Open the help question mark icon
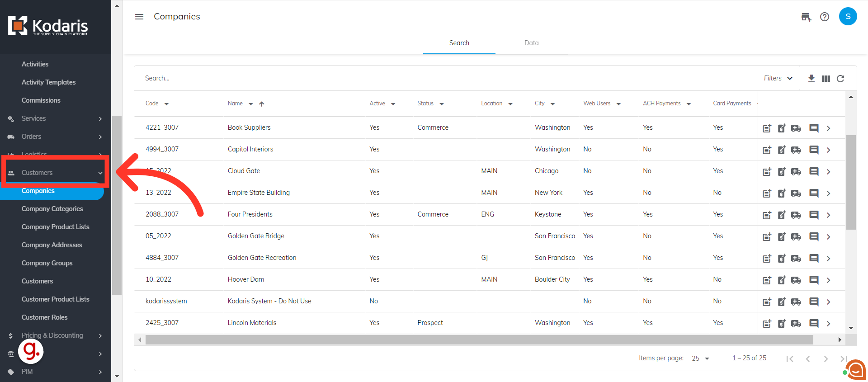 pos(825,17)
